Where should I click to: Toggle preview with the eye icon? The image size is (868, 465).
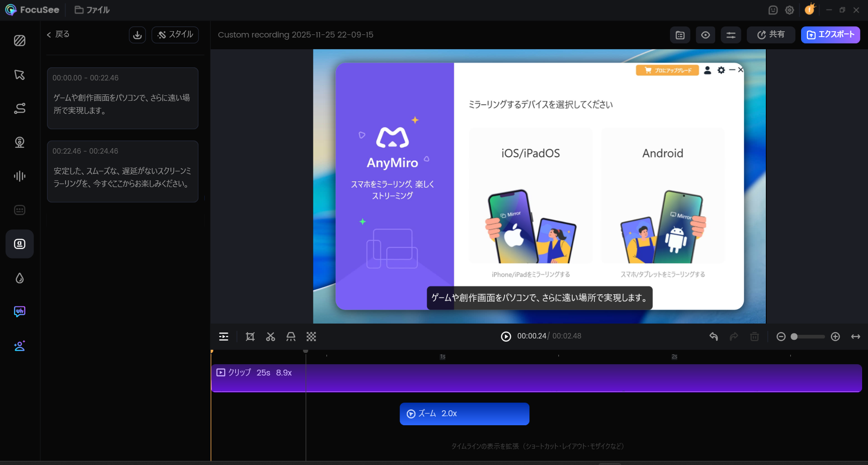pyautogui.click(x=705, y=35)
